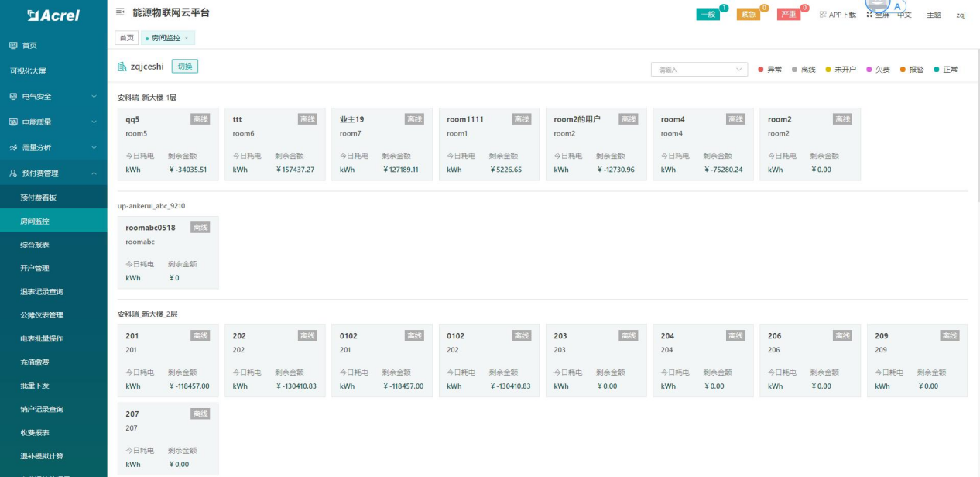Open the room4 room card
Viewport: 980px width, 477px height.
point(703,144)
